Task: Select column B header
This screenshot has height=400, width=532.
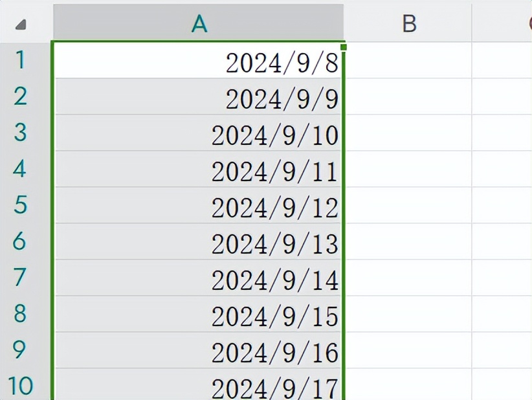Action: click(x=408, y=23)
